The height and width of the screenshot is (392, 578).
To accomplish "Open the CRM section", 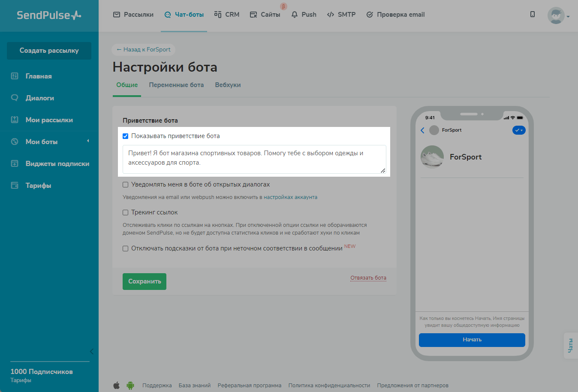I will (x=227, y=15).
